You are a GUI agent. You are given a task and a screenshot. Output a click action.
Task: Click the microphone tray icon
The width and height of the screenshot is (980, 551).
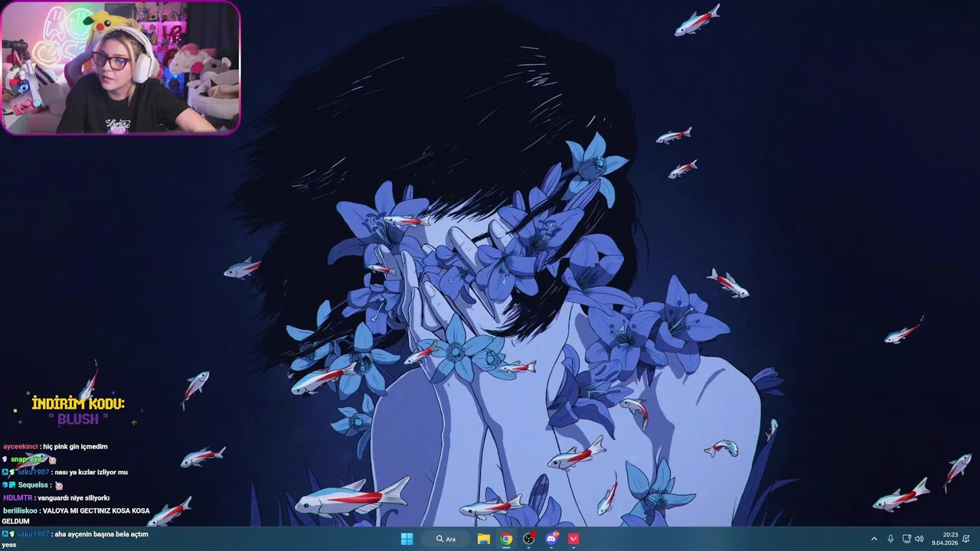890,539
